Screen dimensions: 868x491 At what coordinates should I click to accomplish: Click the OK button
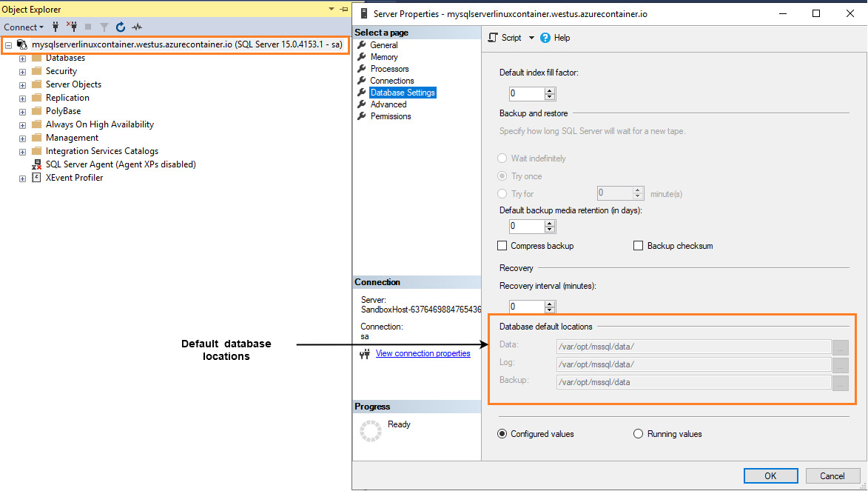[x=770, y=475]
